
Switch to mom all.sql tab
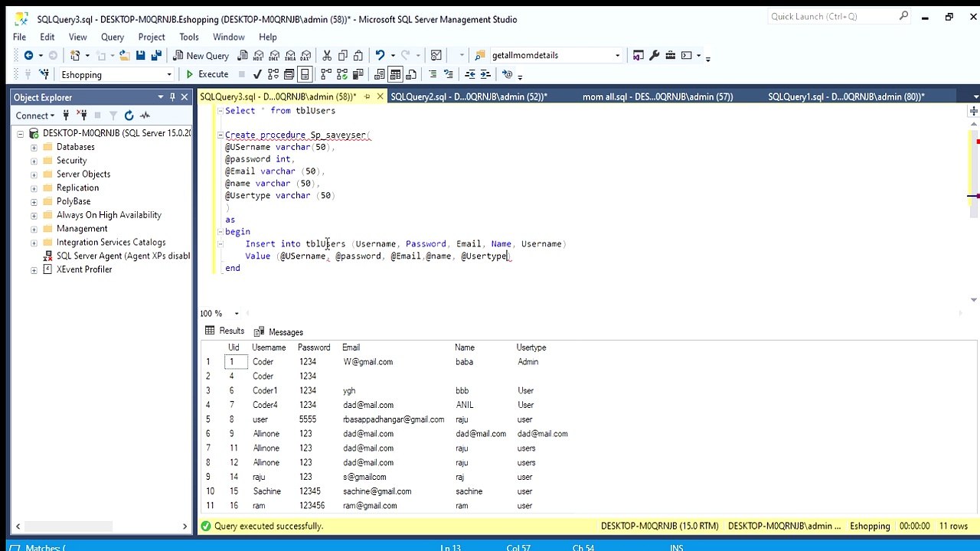[x=658, y=96]
